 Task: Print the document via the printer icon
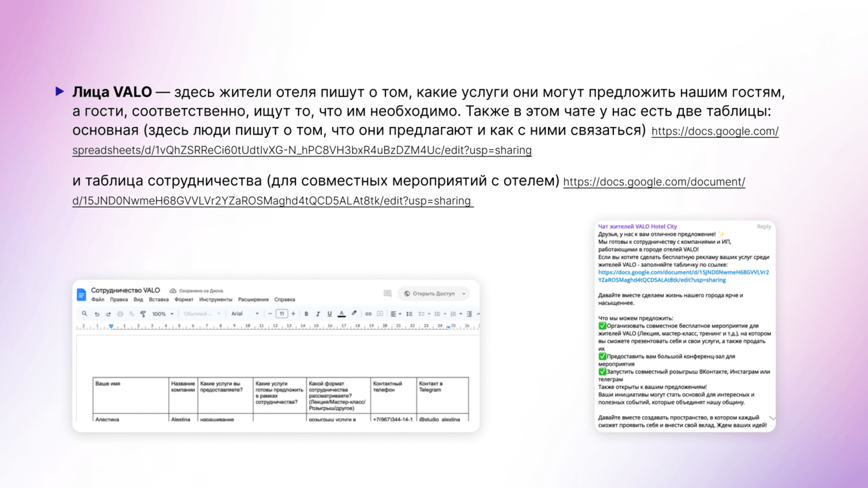pyautogui.click(x=120, y=314)
